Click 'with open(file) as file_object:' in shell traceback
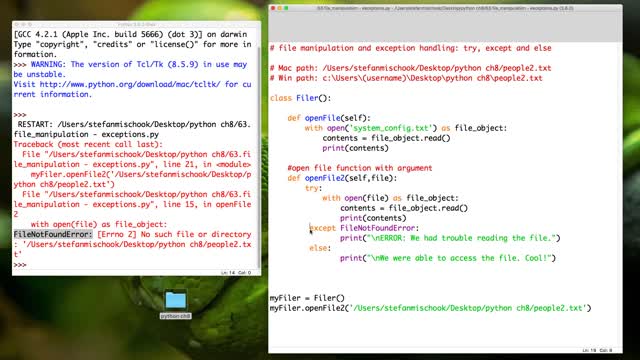This screenshot has width=640, height=360. point(99,224)
